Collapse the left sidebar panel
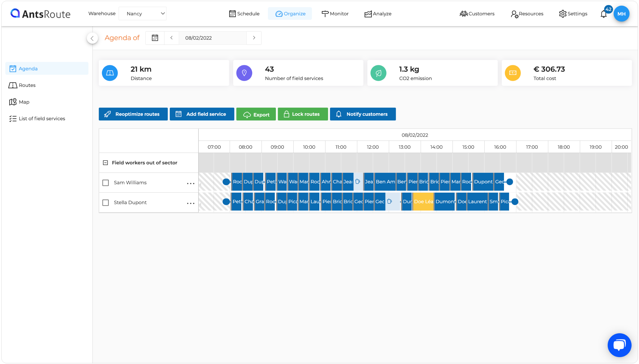 tap(92, 38)
